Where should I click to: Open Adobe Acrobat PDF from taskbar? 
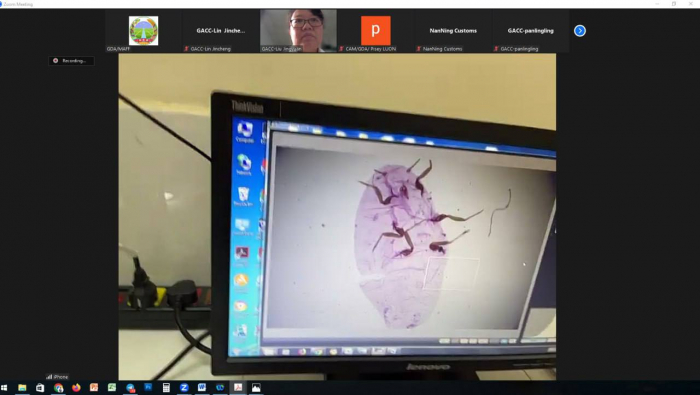pyautogui.click(x=238, y=388)
